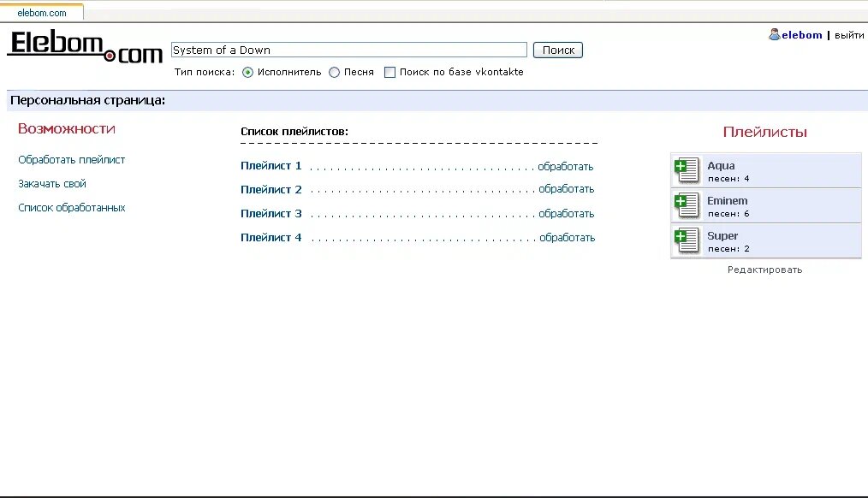Click the Elebom.com logo
Screen dimensions: 868x498
pyautogui.click(x=85, y=46)
